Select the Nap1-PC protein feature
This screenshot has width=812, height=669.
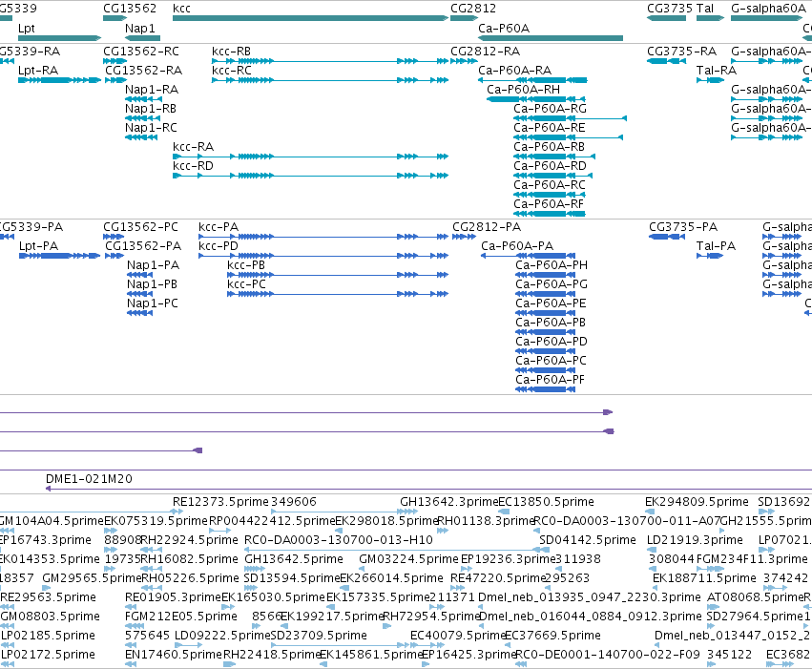[140, 313]
